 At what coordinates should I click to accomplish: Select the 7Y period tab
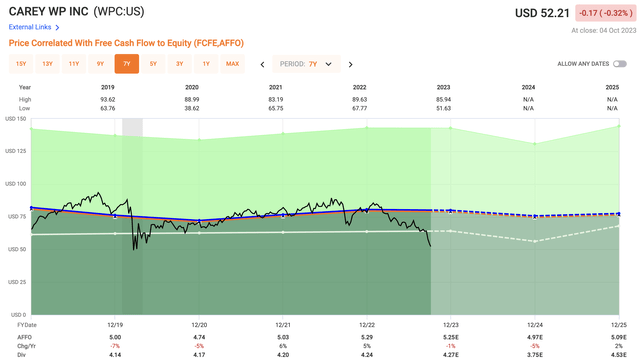click(x=127, y=64)
